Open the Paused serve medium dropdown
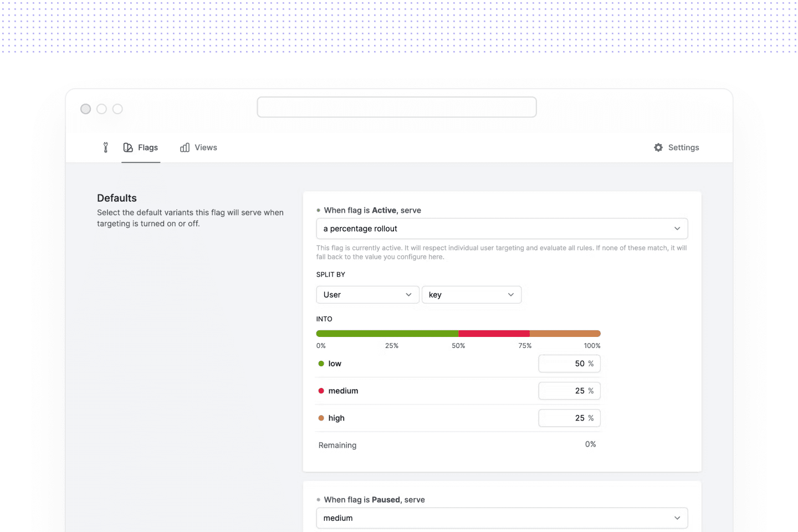This screenshot has width=798, height=532. click(502, 518)
